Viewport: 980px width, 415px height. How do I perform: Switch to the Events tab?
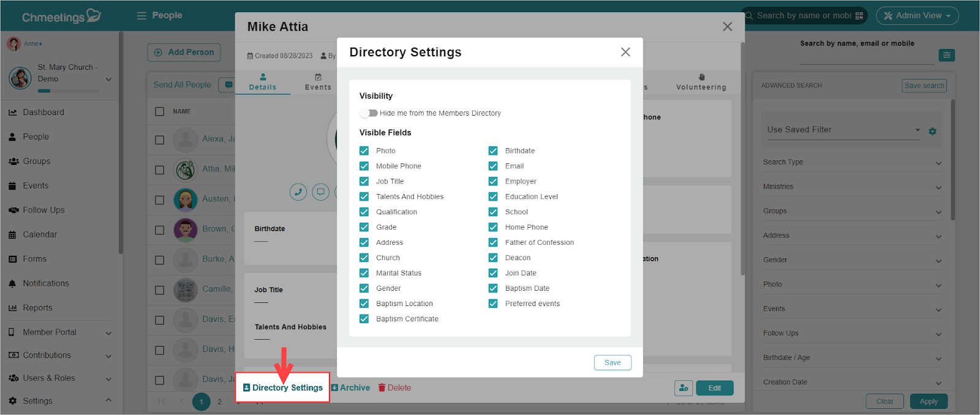pos(318,82)
